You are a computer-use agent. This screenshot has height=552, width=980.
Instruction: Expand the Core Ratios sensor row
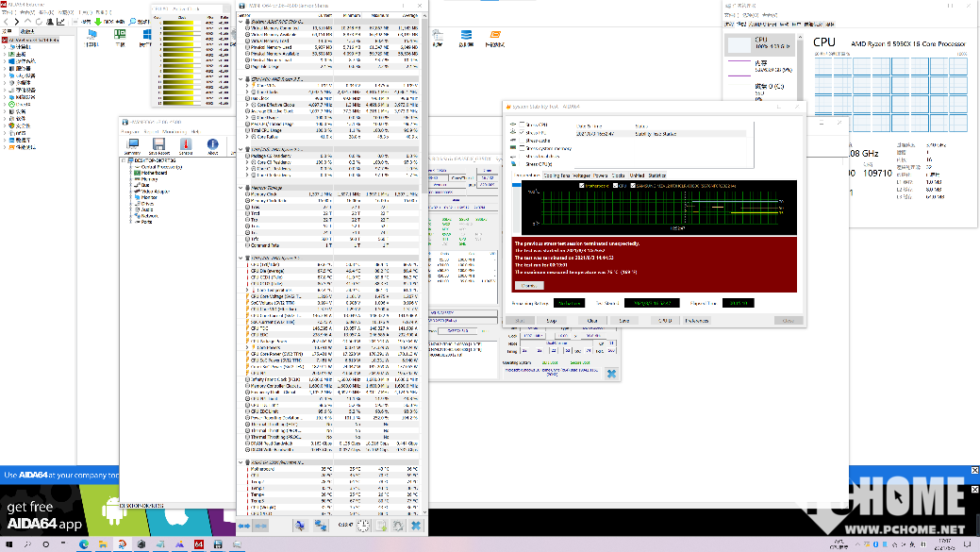pos(247,137)
